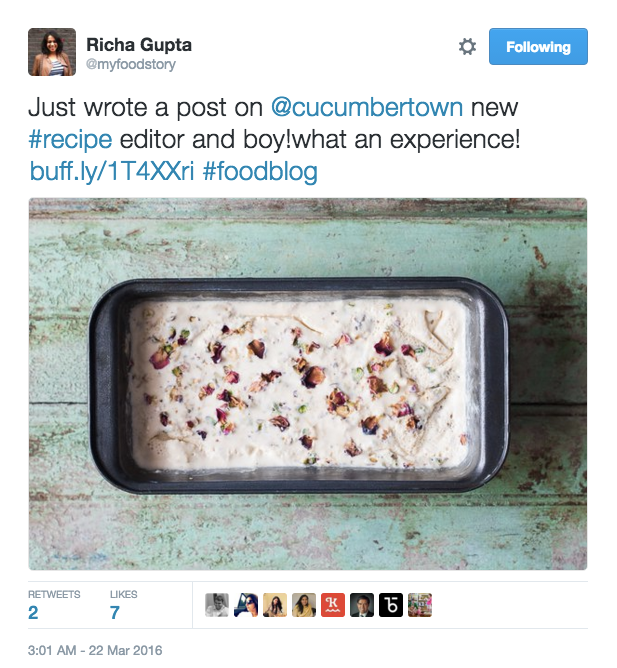The image size is (617, 668).
Task: Visit the @cucumbertown mention
Action: (x=367, y=107)
